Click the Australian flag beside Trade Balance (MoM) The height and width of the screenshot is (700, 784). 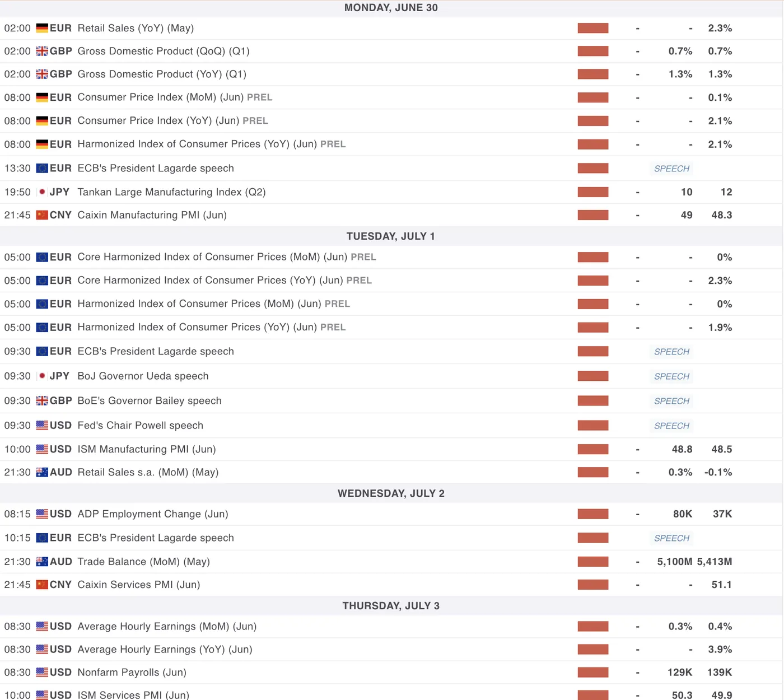pos(42,562)
